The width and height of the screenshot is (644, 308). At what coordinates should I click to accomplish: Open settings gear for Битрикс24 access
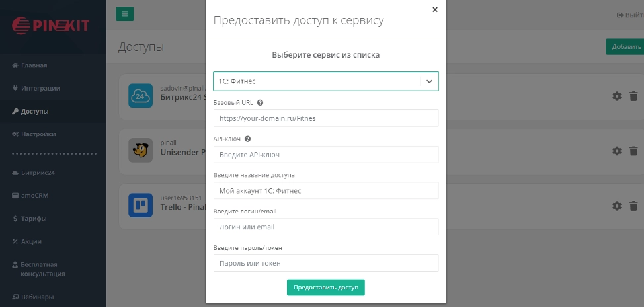[617, 96]
